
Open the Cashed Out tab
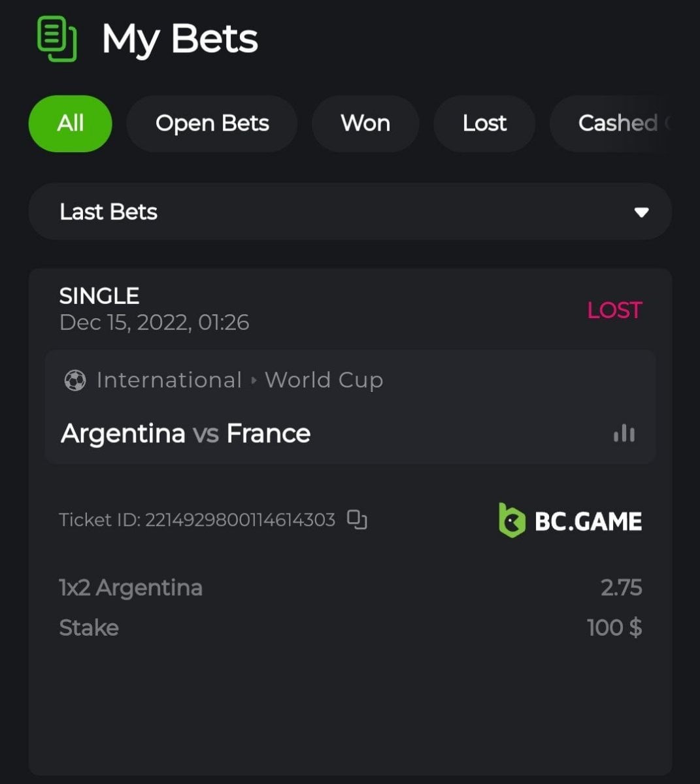click(618, 123)
